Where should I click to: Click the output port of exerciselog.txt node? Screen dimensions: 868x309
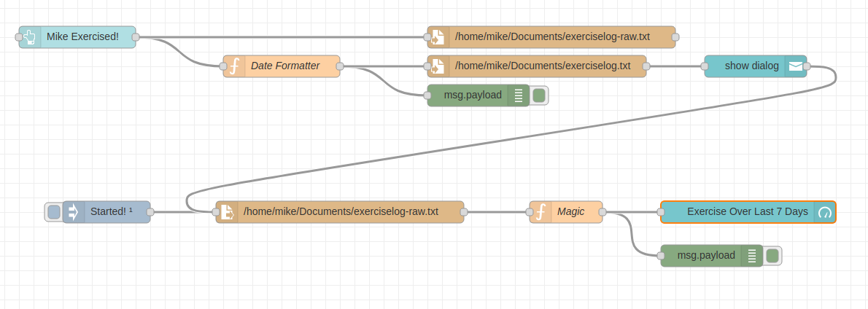(x=646, y=66)
